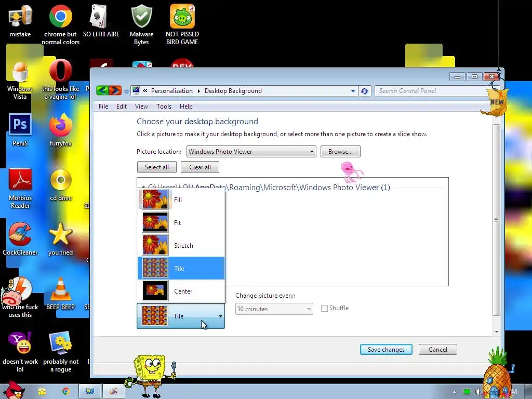Select the 'doesn't work lol' Yahoo Messenger icon
The height and width of the screenshot is (399, 532).
click(x=20, y=352)
